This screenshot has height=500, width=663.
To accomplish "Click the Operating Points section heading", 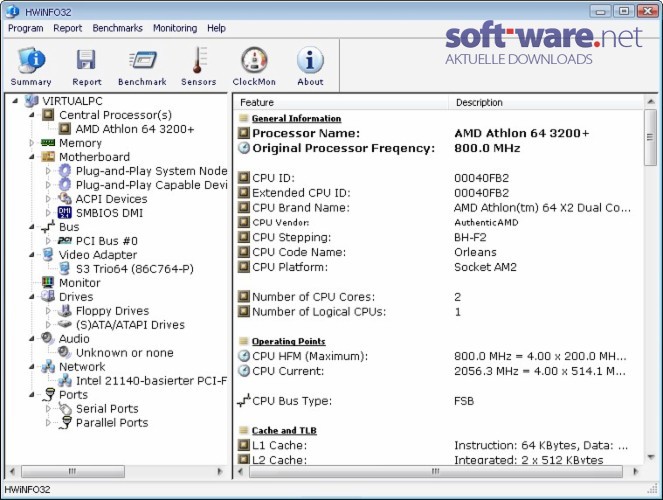I will (288, 341).
